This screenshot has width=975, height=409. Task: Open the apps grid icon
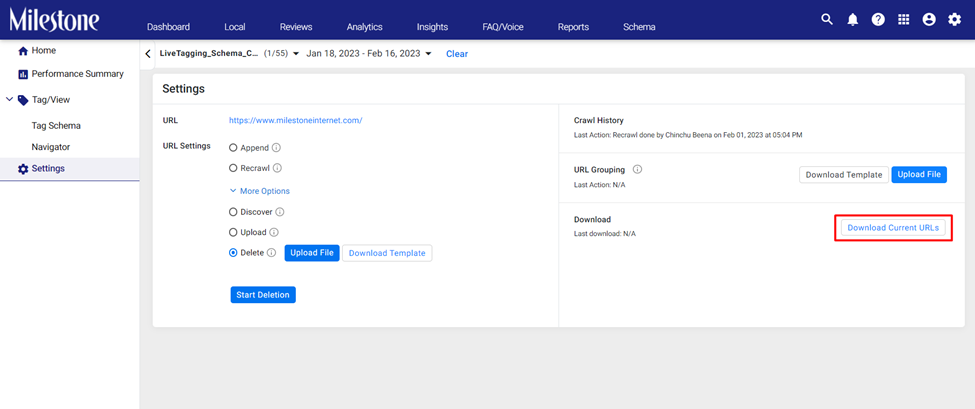[x=903, y=20]
